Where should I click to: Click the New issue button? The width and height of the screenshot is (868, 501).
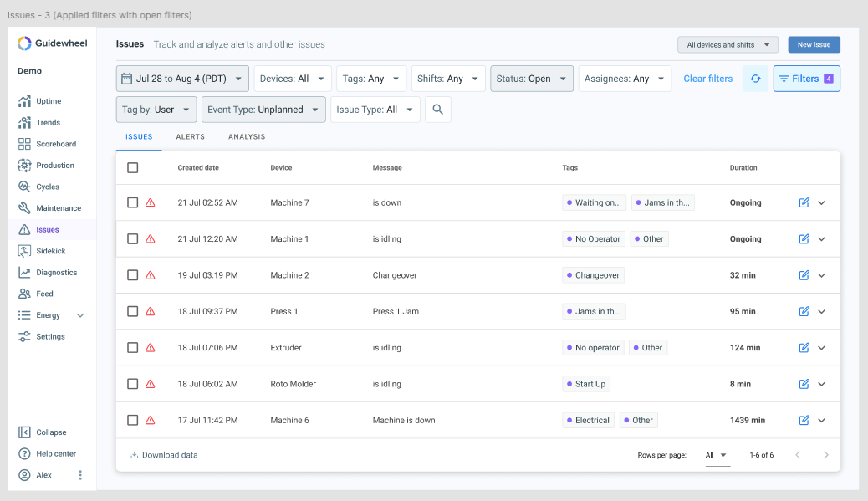[814, 45]
